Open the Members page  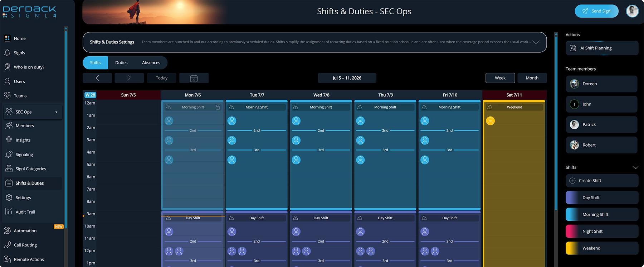pos(25,125)
